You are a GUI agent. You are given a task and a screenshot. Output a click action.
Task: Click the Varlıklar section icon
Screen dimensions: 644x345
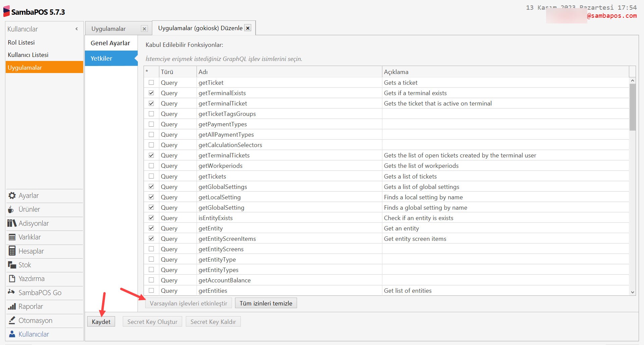[12, 237]
